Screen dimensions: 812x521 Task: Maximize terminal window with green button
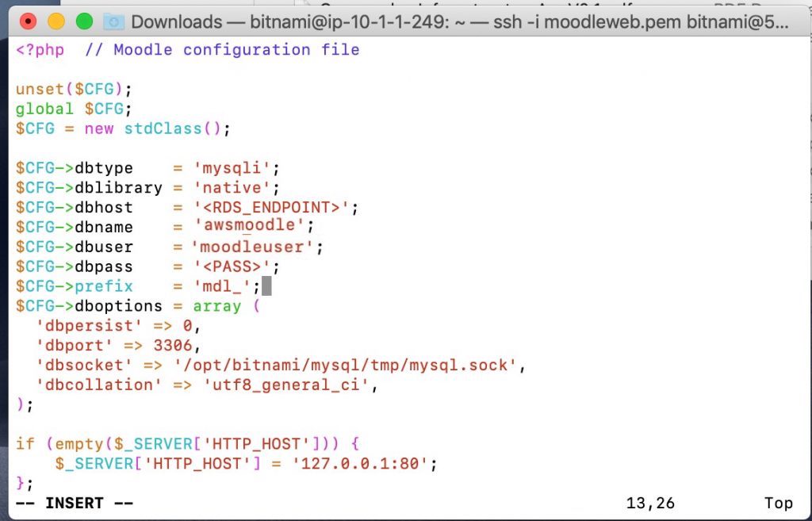84,21
